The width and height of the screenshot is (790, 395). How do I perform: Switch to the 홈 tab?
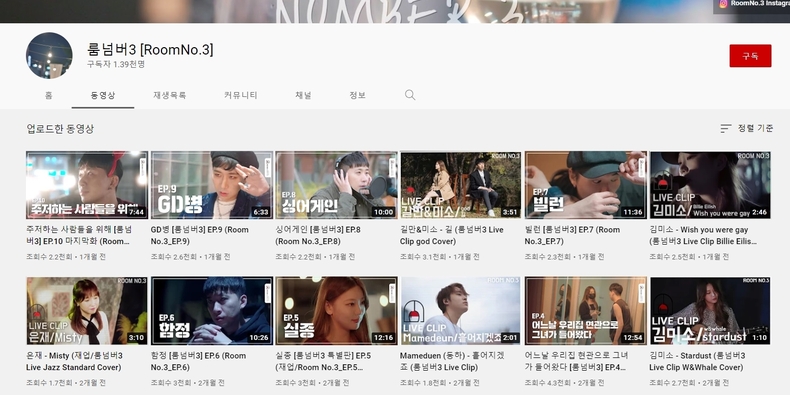pyautogui.click(x=49, y=95)
